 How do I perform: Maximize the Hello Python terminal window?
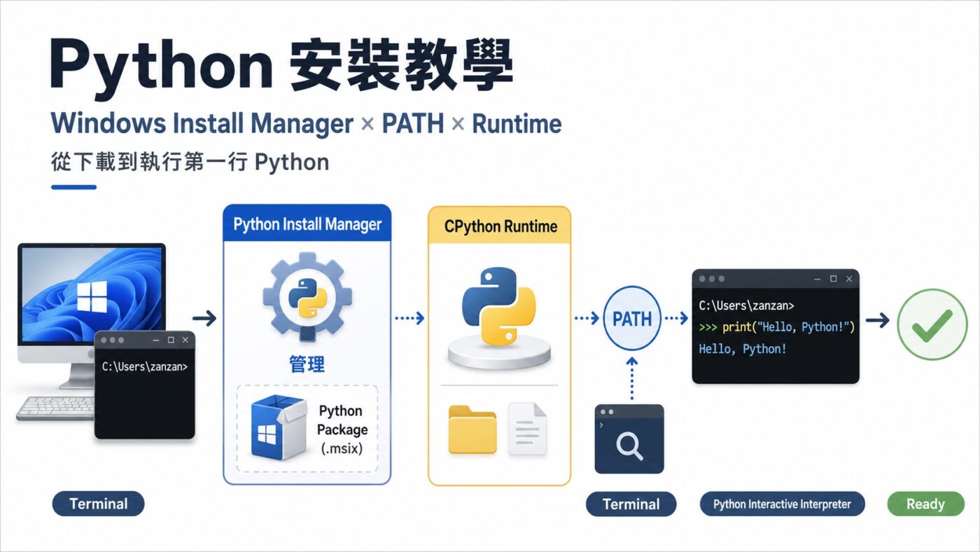point(833,279)
